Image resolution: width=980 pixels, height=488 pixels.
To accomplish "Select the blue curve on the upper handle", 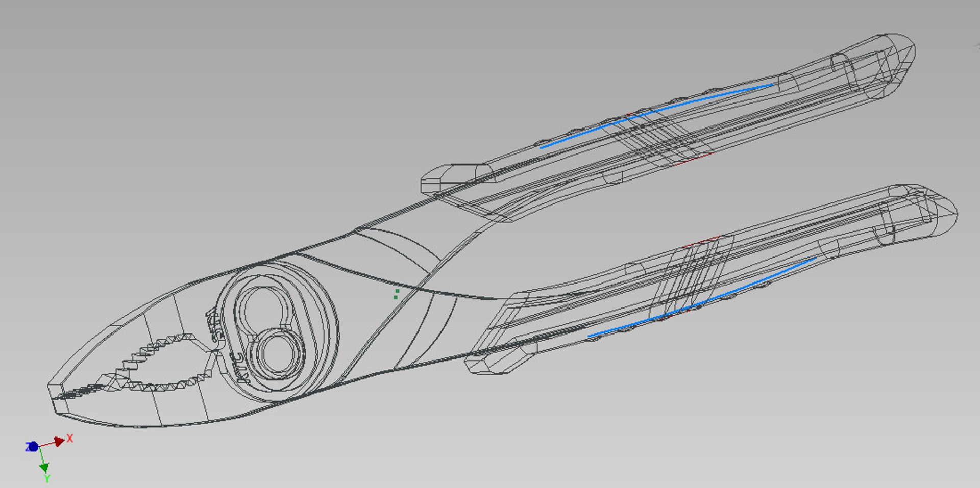I will (x=657, y=116).
